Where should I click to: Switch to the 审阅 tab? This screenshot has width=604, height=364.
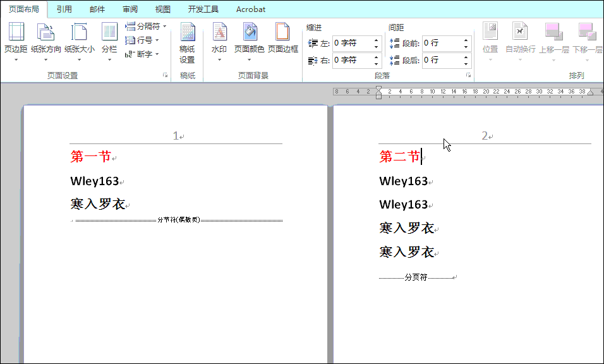coord(130,9)
